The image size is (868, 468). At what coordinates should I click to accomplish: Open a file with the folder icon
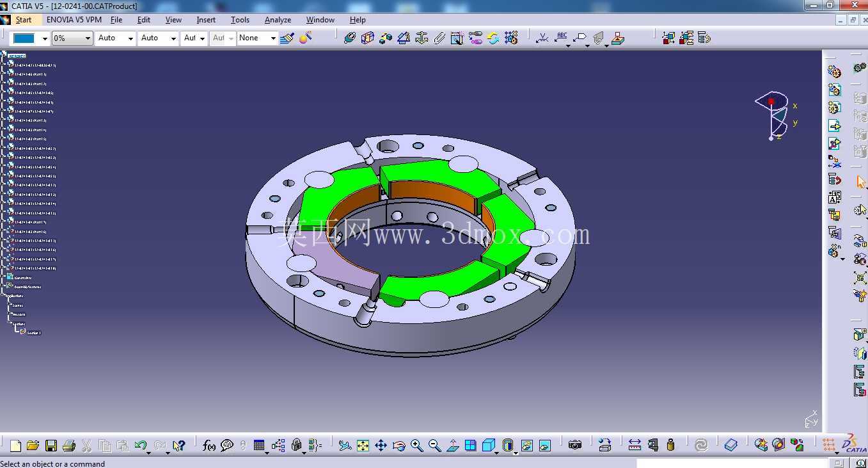pos(33,446)
